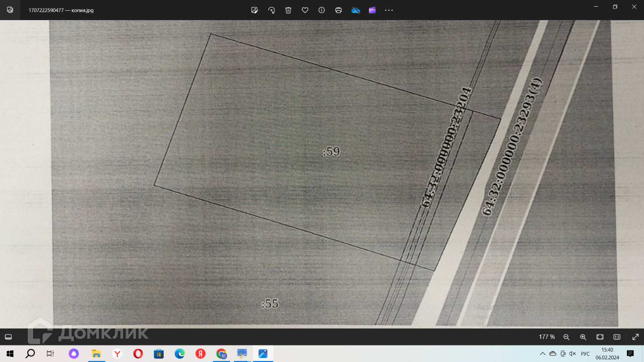Open the РУС input language switcher
The height and width of the screenshot is (362, 644).
pyautogui.click(x=585, y=354)
